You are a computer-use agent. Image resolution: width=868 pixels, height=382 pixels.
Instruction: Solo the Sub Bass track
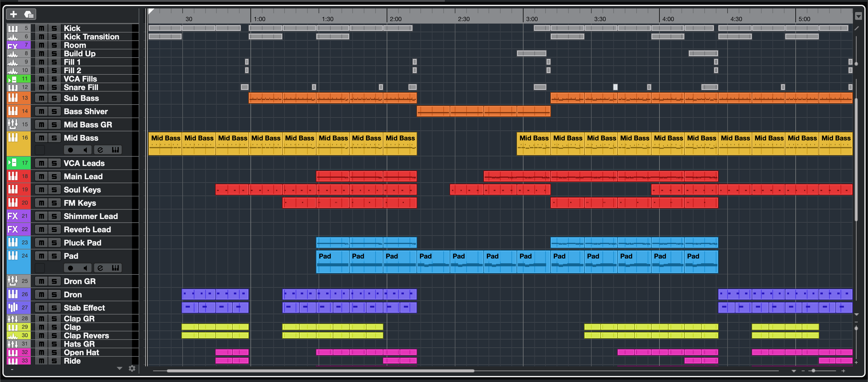click(x=54, y=98)
